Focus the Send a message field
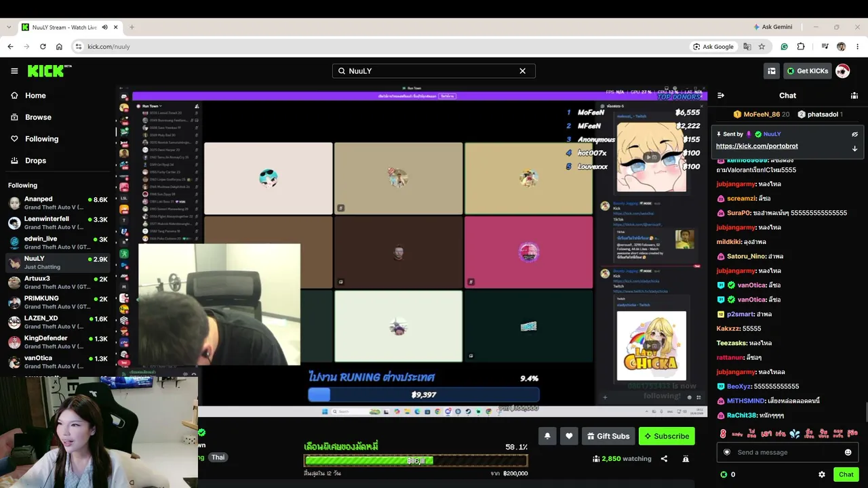The width and height of the screenshot is (868, 488). 787,452
